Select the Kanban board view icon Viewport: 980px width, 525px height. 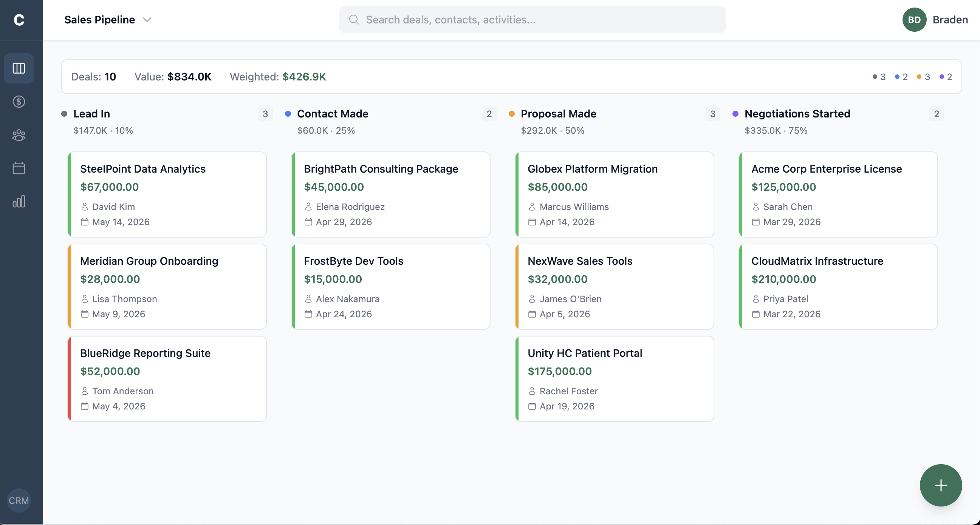[x=19, y=68]
